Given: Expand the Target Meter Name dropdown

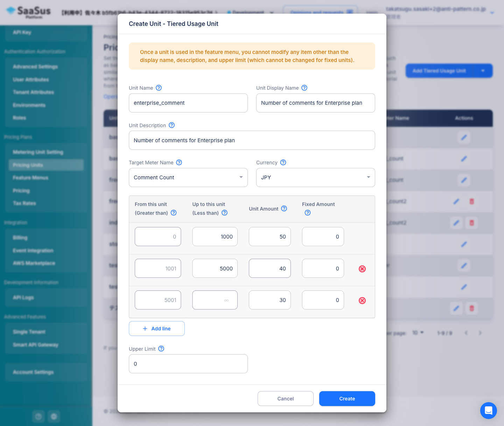Looking at the screenshot, I should (x=188, y=178).
